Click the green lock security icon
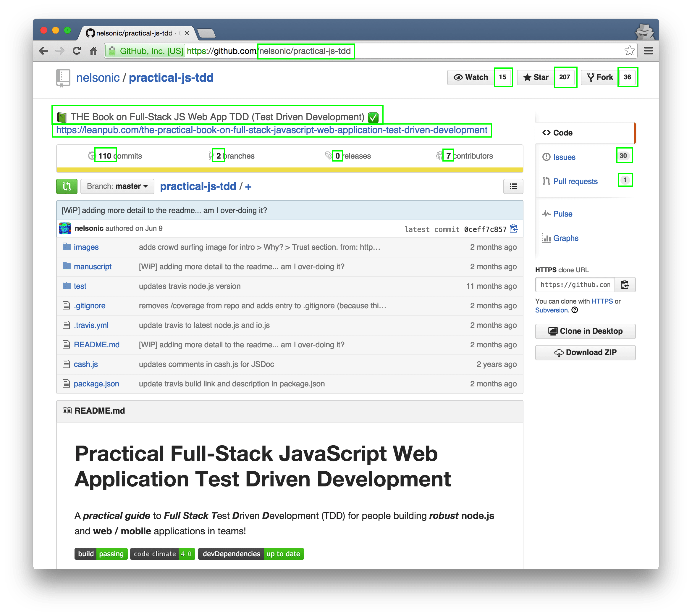 [x=112, y=51]
